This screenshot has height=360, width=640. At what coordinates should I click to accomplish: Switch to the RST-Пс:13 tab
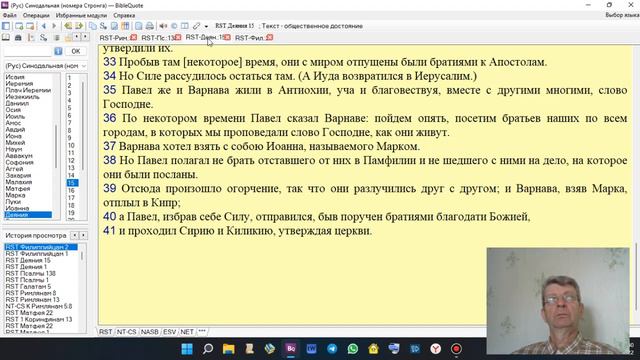[x=158, y=38]
